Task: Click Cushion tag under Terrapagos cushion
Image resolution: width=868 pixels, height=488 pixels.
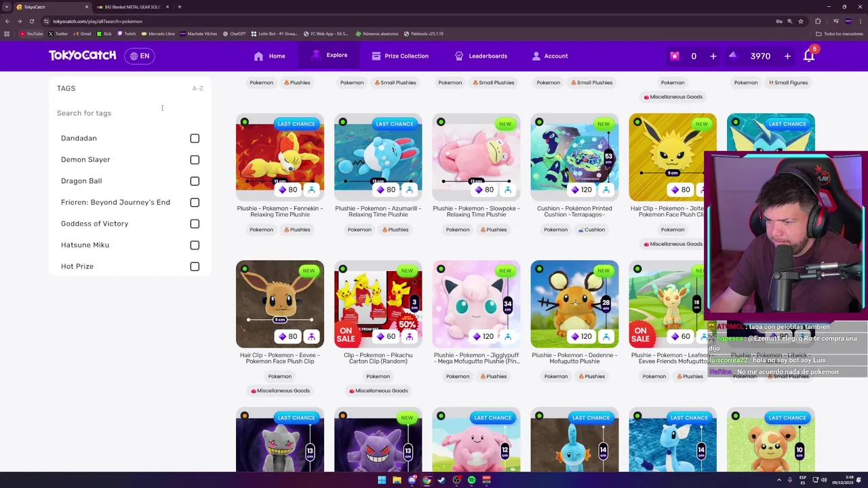Action: [591, 230]
